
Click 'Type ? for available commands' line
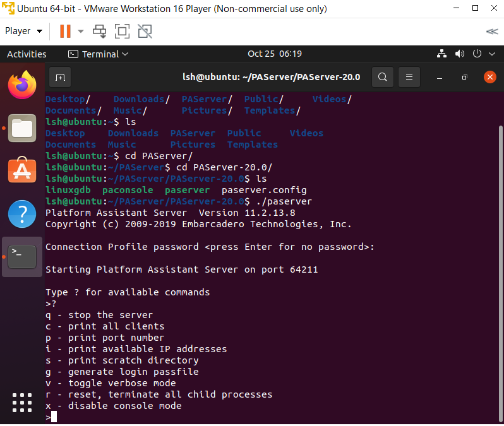point(128,292)
